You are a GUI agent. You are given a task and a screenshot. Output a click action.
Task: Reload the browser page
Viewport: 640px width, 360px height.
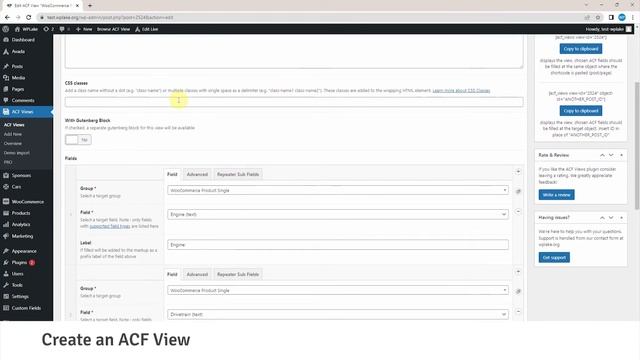pos(29,18)
